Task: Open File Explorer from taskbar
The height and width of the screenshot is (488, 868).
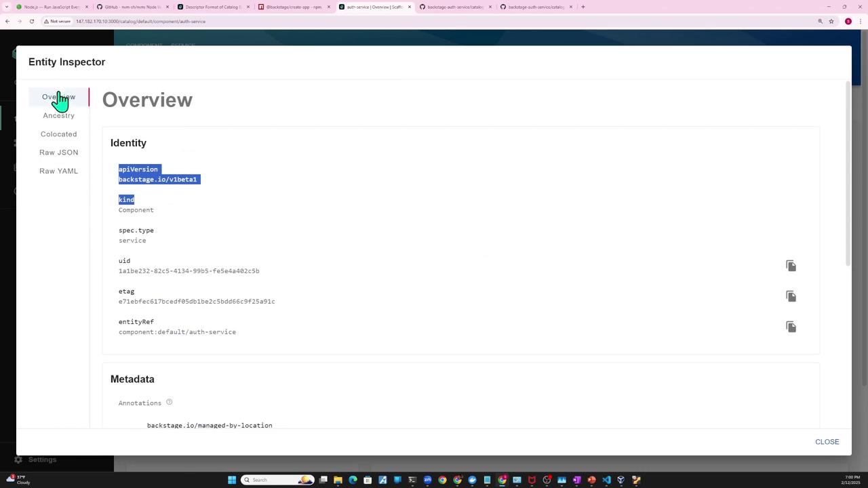Action: (x=338, y=480)
